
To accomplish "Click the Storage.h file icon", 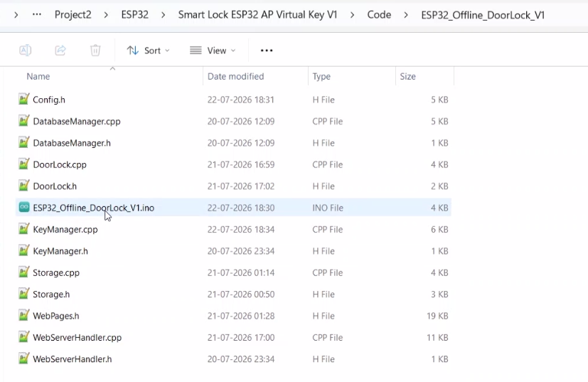I will click(x=23, y=294).
